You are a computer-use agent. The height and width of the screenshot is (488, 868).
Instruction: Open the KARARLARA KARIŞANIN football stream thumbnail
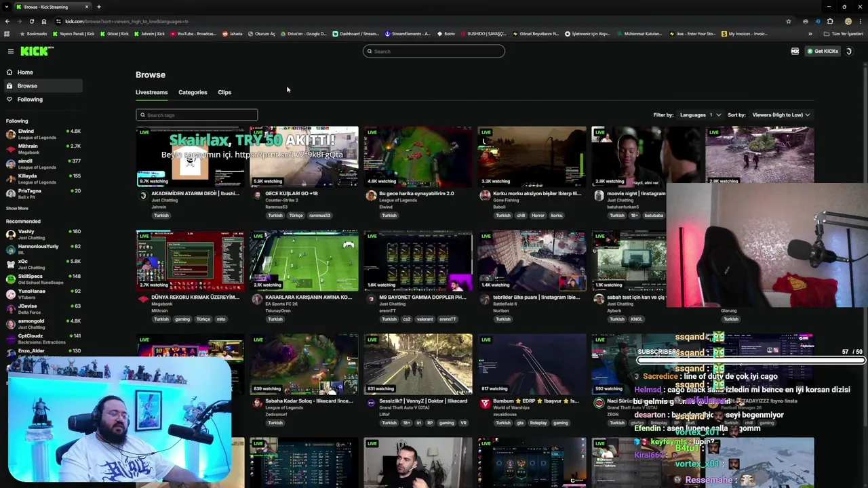pyautogui.click(x=304, y=260)
